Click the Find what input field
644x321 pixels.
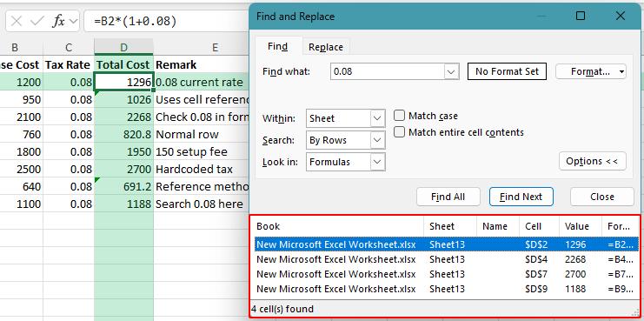coord(388,71)
